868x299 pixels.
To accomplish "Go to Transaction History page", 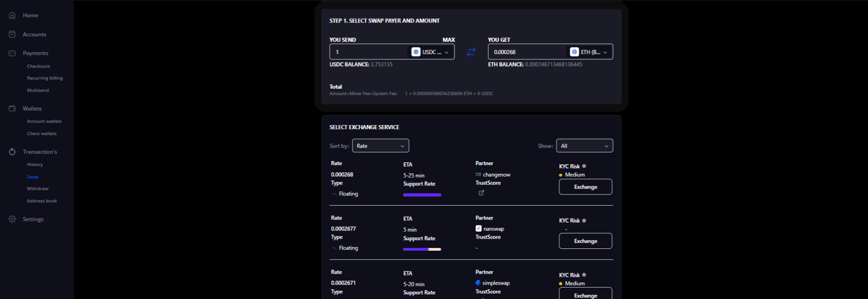I will click(x=35, y=165).
